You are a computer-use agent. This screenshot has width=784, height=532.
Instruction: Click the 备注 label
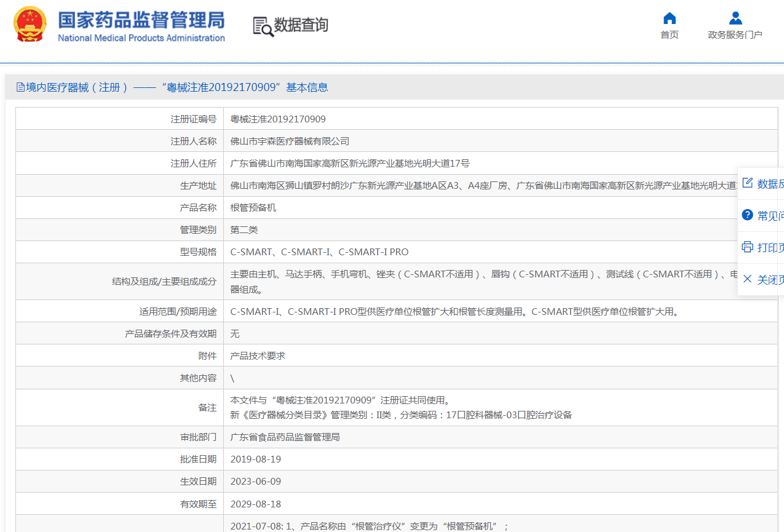pos(208,407)
